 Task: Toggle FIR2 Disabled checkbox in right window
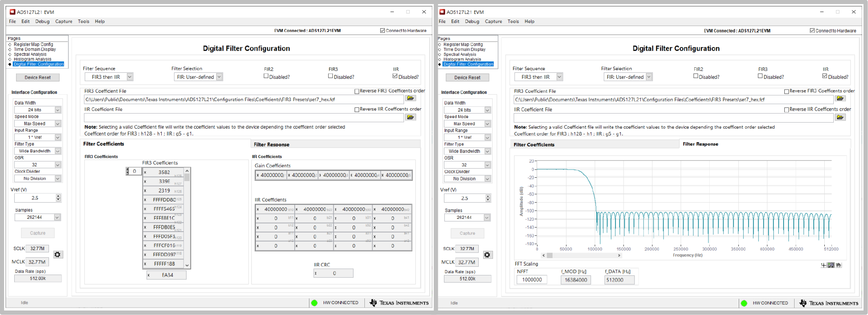(x=696, y=76)
